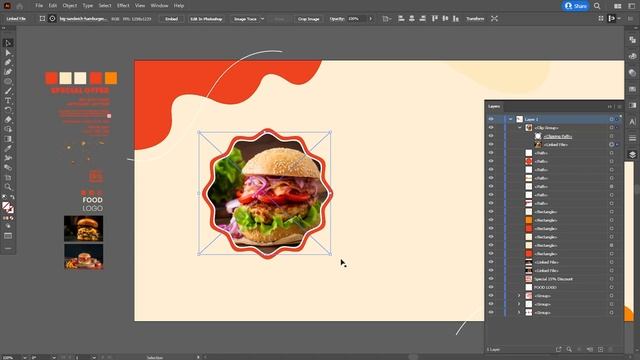Collapse Layers panel with double-arrow
640x360 pixels.
(x=610, y=107)
